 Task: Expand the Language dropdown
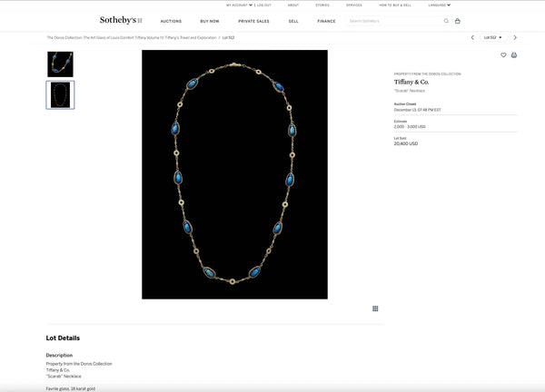[x=440, y=5]
